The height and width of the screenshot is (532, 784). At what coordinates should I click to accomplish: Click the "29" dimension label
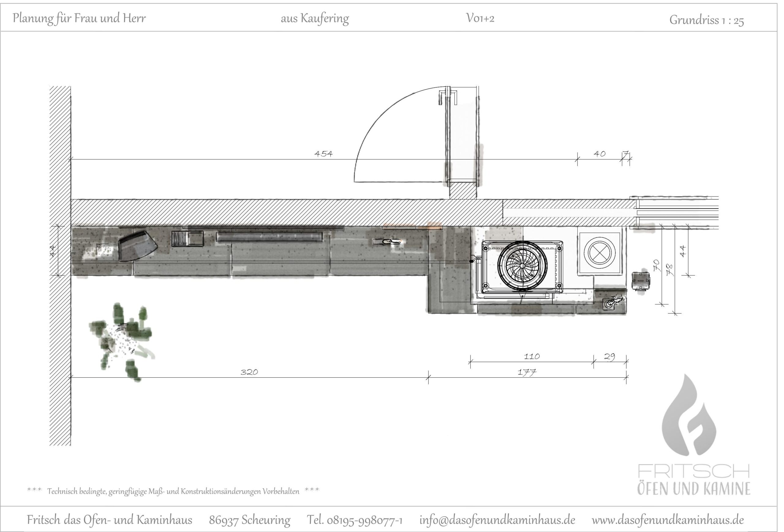609,357
